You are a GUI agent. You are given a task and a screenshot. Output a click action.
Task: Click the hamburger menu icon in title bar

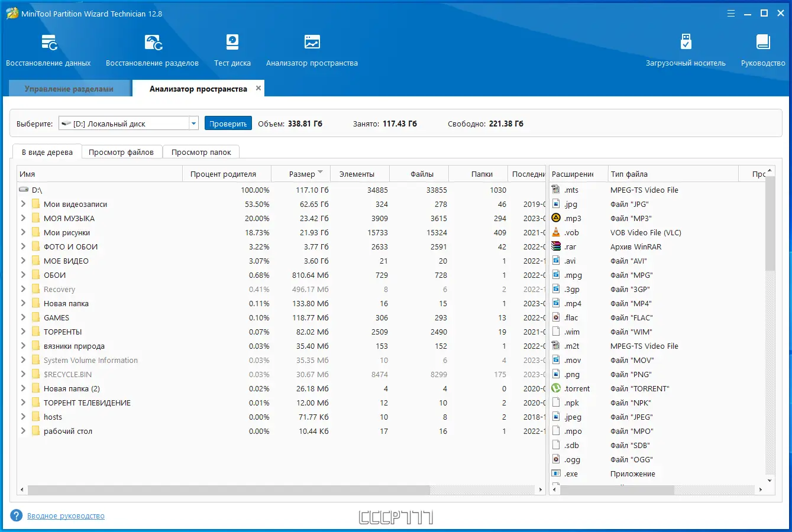tap(731, 14)
